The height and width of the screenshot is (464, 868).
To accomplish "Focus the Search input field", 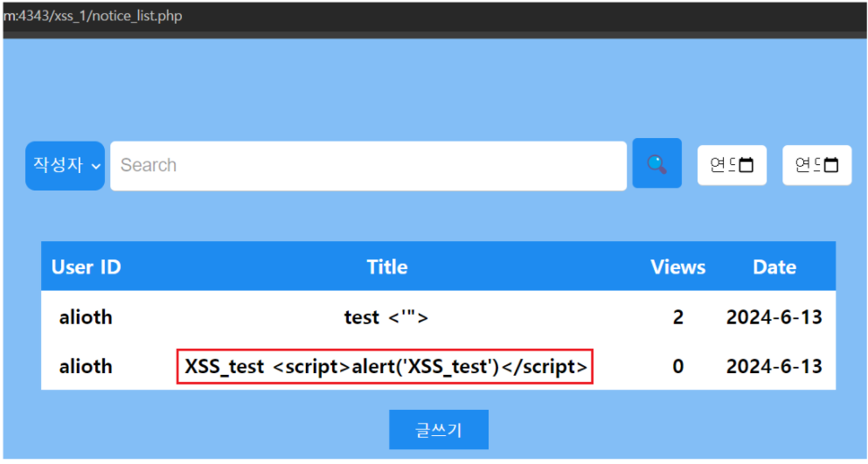I will (368, 165).
